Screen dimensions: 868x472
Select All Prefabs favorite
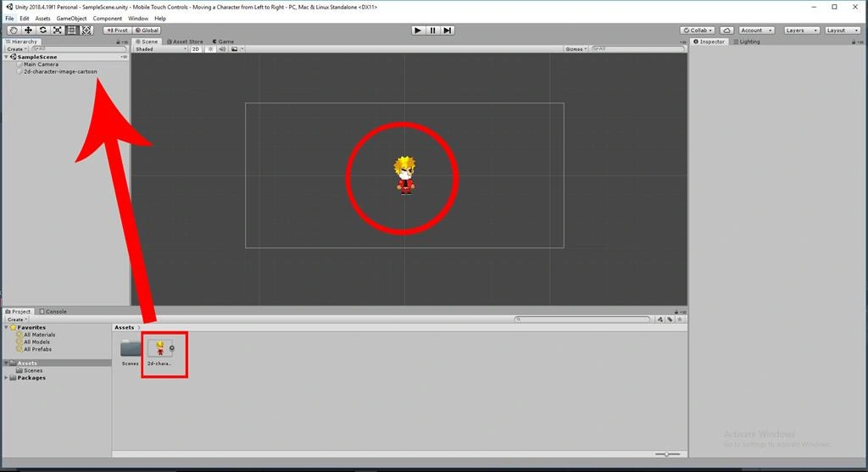click(x=34, y=349)
